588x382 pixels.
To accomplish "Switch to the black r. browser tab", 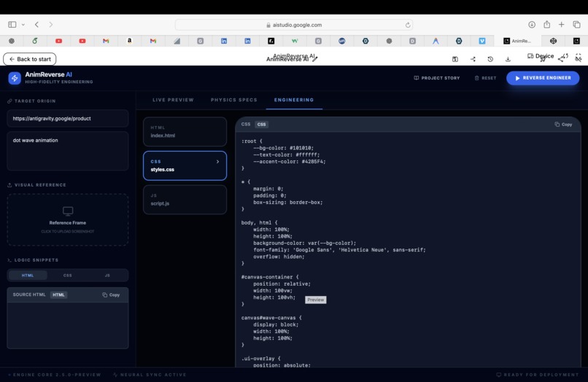I will (271, 41).
